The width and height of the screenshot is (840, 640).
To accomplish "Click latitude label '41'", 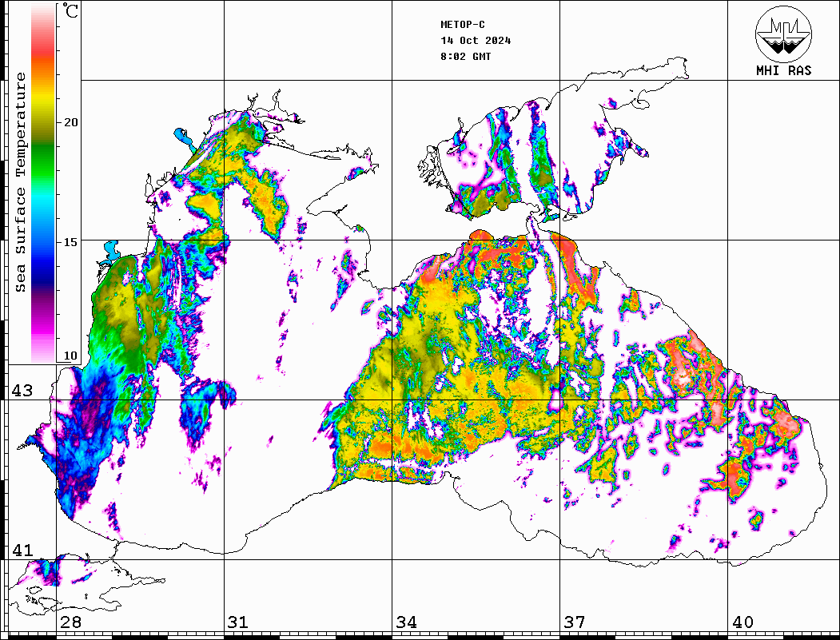I will (x=22, y=551).
